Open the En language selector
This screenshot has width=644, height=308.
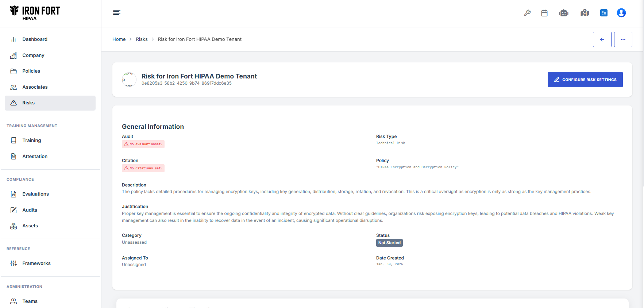click(604, 13)
